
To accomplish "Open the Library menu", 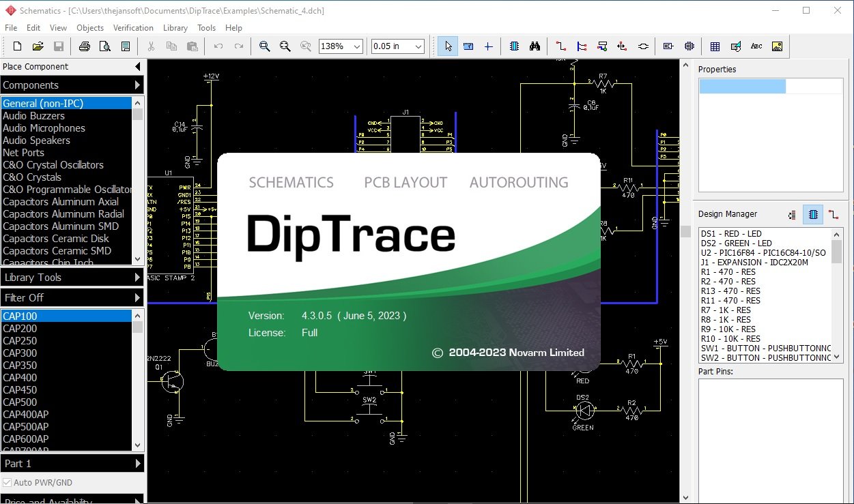I will (x=175, y=28).
